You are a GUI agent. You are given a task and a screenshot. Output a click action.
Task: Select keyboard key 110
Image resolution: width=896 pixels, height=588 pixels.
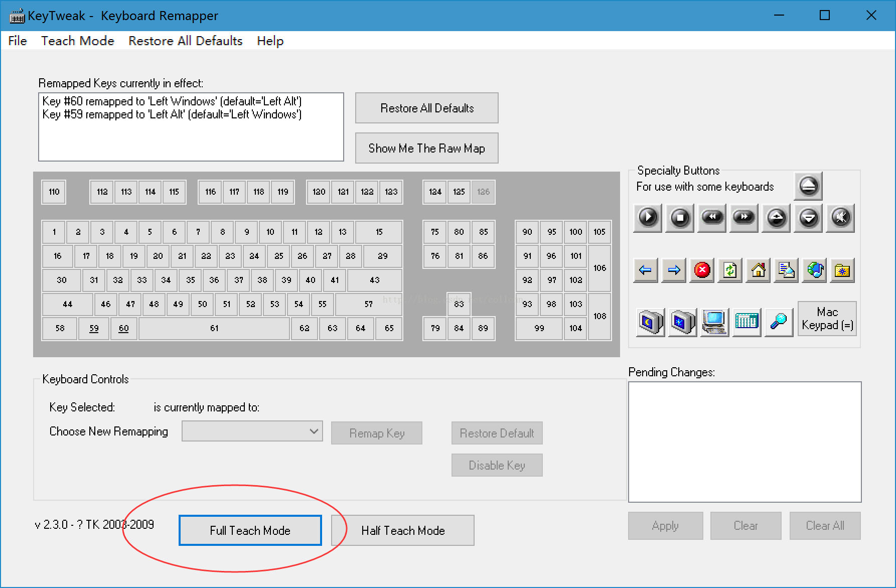pyautogui.click(x=54, y=192)
